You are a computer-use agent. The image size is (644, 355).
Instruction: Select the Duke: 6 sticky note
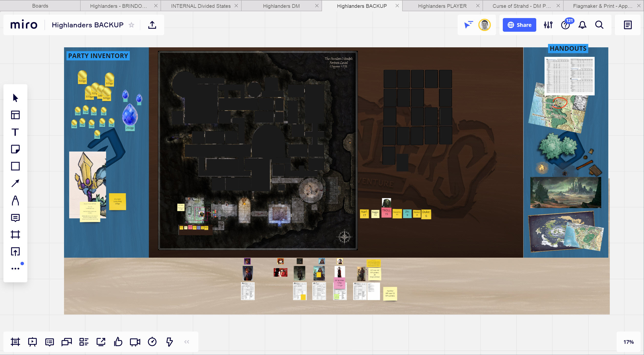[426, 214]
